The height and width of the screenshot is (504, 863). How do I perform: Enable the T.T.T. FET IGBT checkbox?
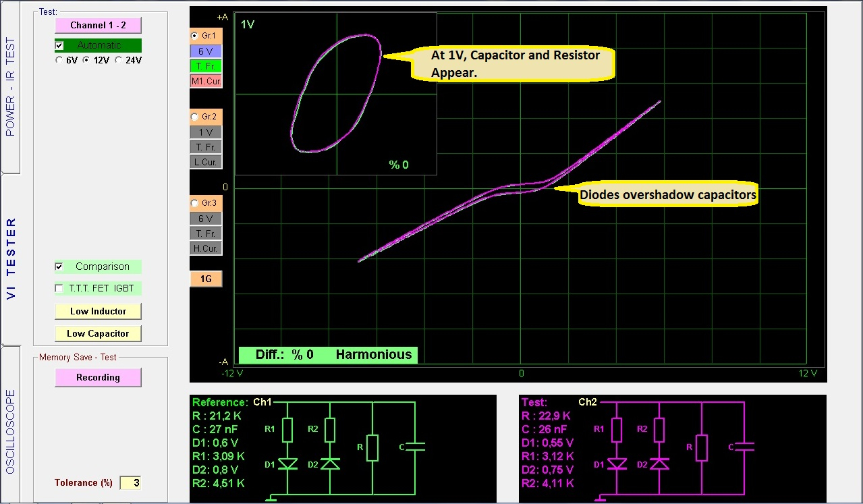(x=59, y=289)
